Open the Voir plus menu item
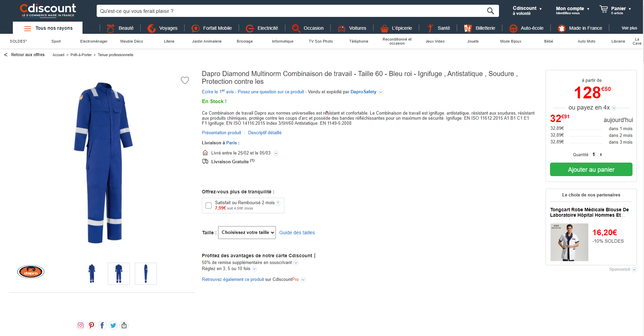The image size is (644, 336). coord(629,28)
